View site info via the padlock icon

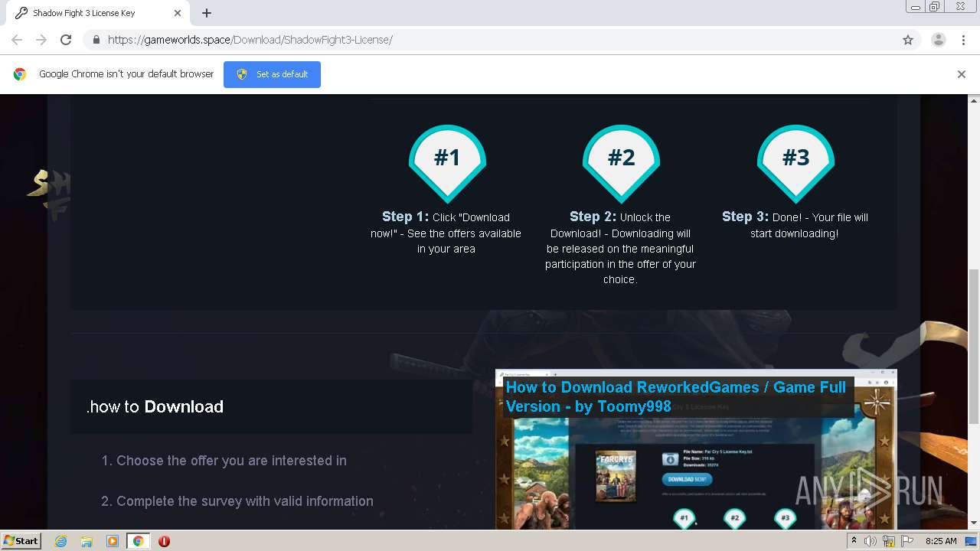click(96, 40)
